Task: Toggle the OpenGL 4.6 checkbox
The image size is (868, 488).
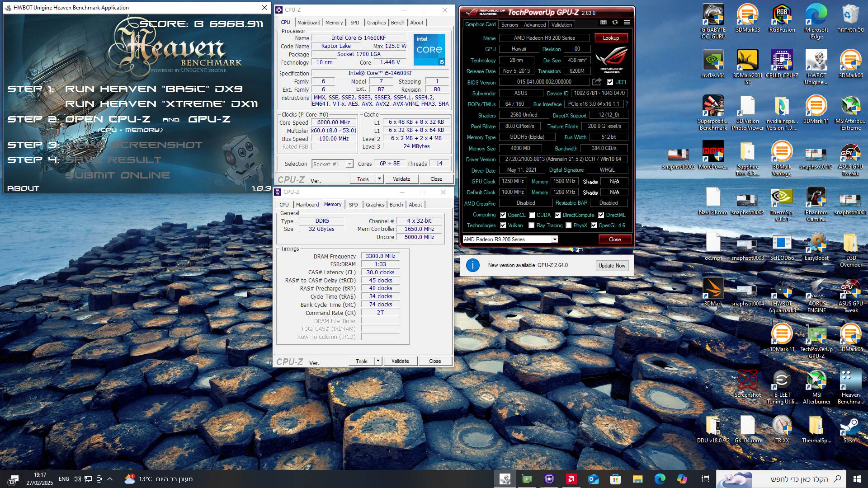Action: coord(594,225)
